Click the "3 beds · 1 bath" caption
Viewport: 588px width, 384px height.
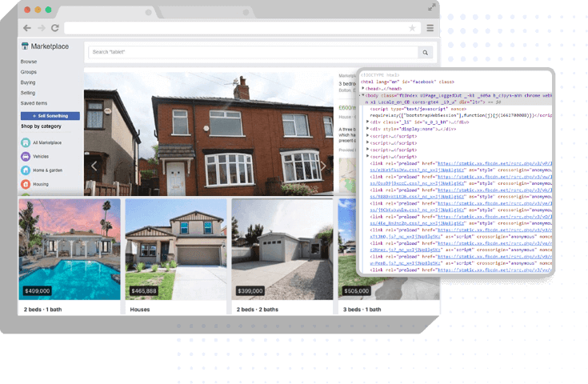pos(362,310)
